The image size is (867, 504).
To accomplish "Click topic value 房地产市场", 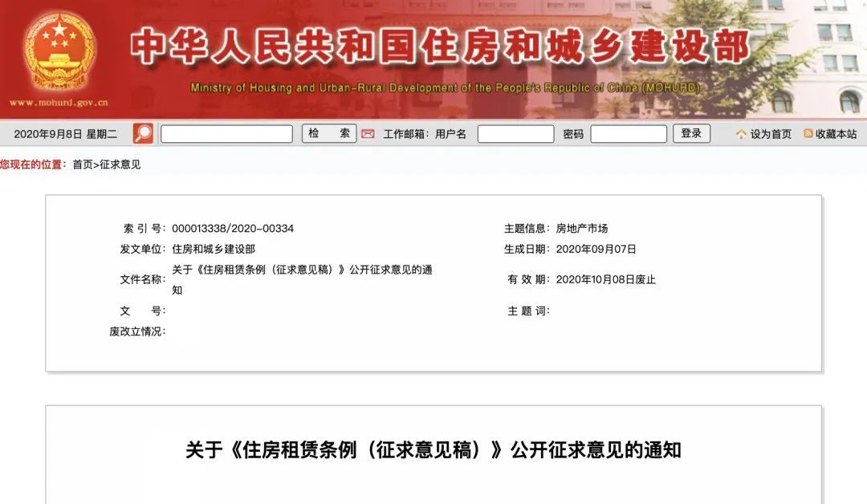I will (582, 228).
